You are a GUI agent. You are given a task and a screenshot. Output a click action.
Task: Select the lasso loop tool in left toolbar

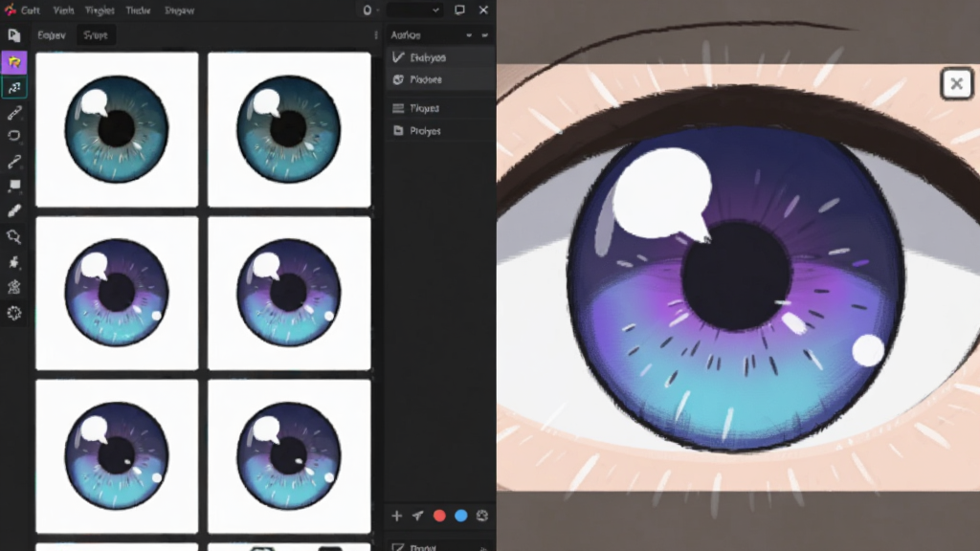(13, 136)
